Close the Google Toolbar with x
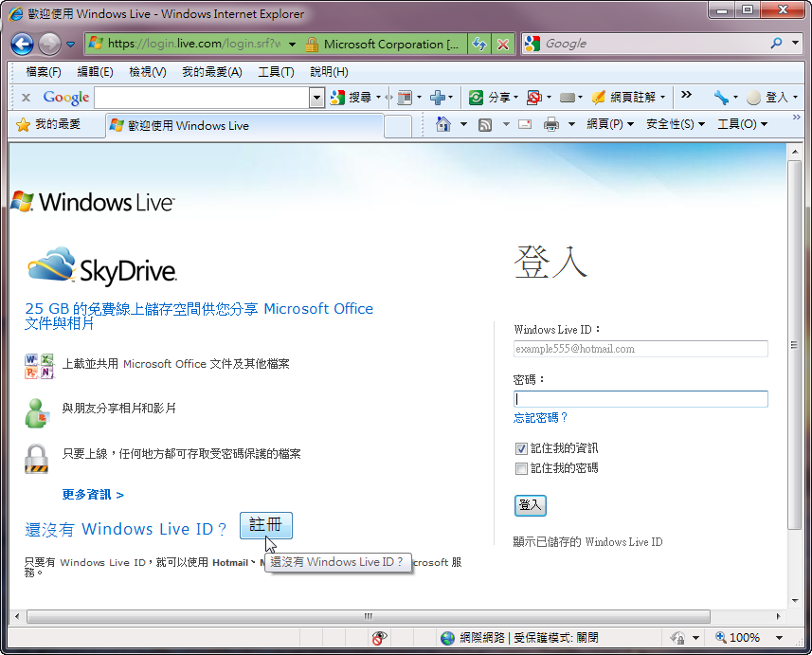 coord(26,98)
